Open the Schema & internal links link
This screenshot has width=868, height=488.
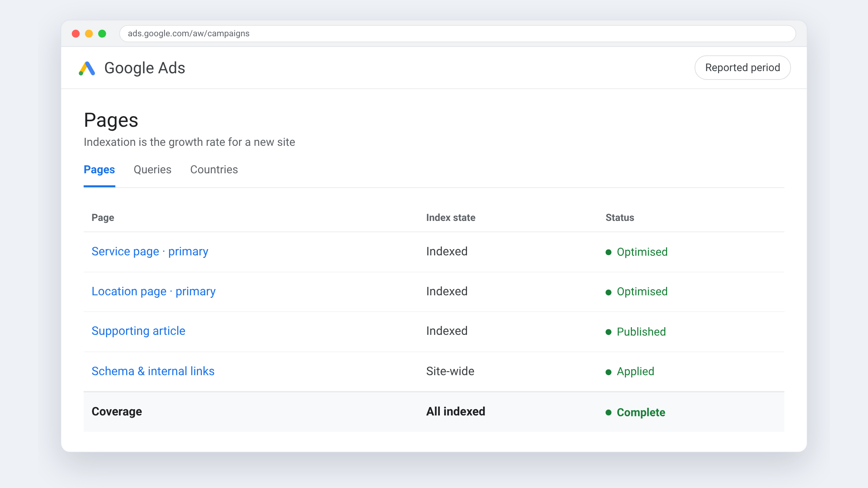click(x=153, y=371)
